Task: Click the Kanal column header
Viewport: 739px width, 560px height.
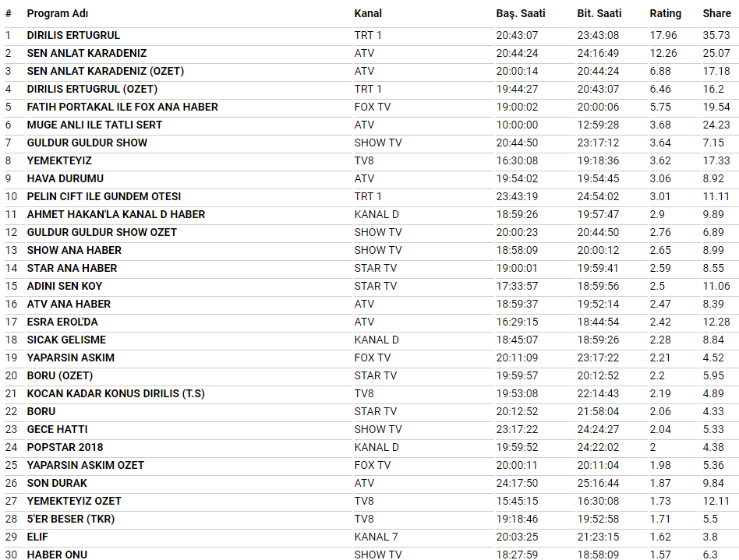Action: 368,13
